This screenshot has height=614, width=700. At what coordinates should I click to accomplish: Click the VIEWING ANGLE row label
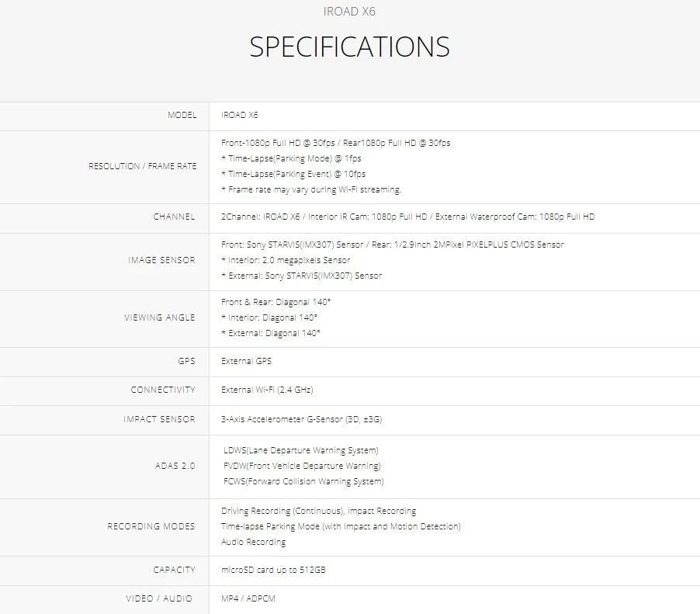coord(160,317)
